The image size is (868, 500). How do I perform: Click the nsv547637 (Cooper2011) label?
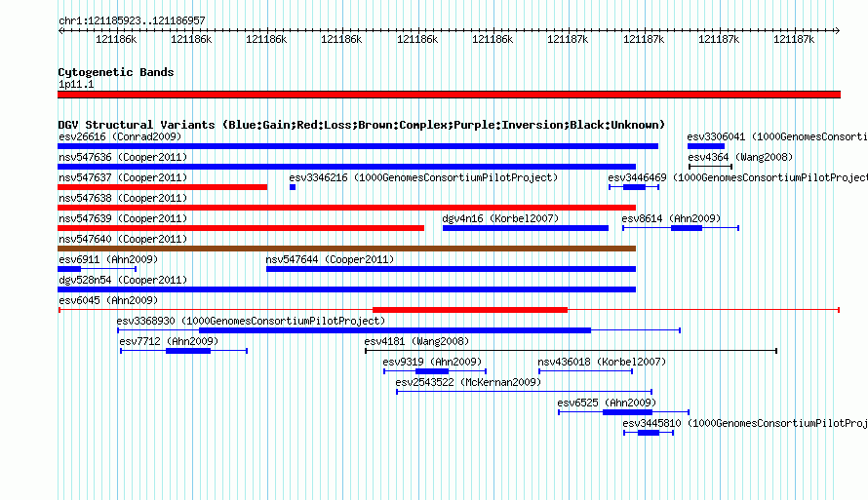click(x=123, y=177)
